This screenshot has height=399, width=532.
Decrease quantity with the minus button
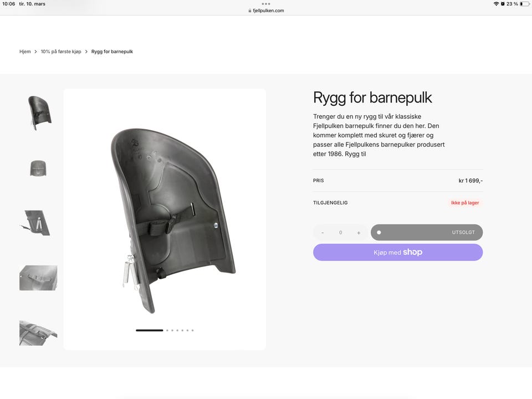(323, 233)
